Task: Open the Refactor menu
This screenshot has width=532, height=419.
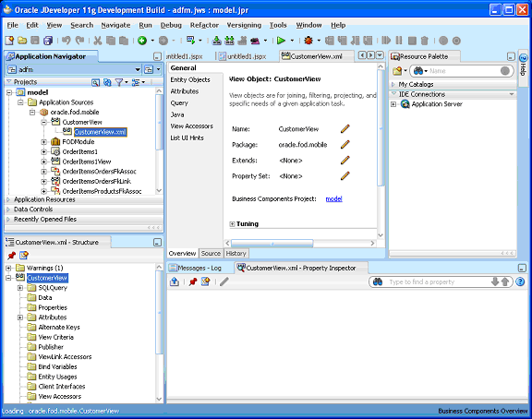Action: pos(204,25)
